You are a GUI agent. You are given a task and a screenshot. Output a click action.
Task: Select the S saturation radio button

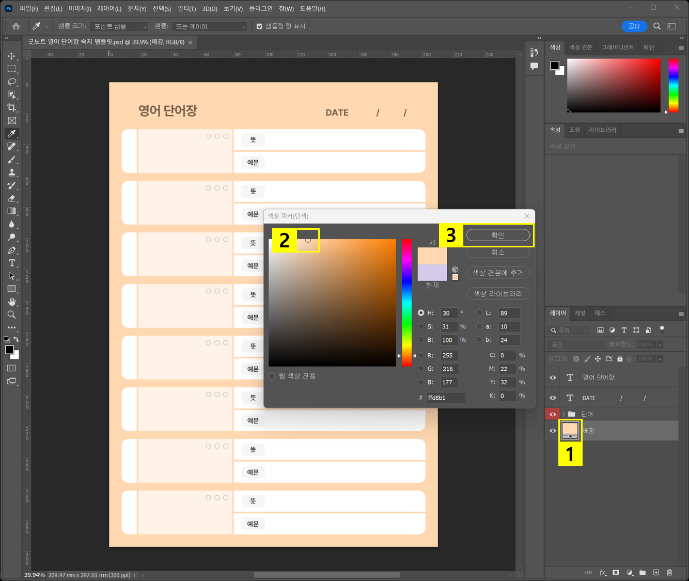[x=421, y=326]
